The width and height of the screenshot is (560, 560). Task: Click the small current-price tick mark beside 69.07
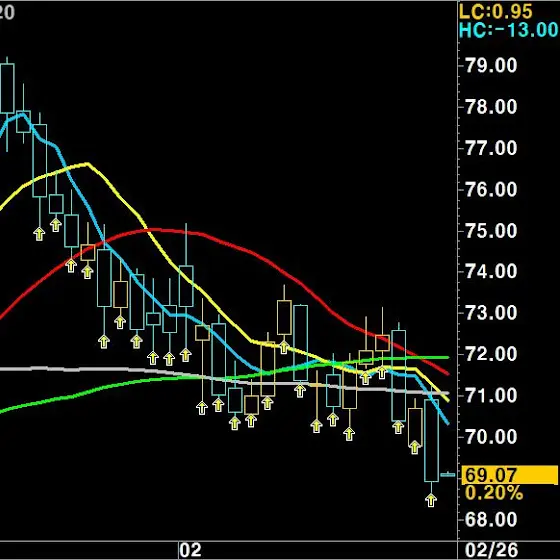(x=448, y=475)
